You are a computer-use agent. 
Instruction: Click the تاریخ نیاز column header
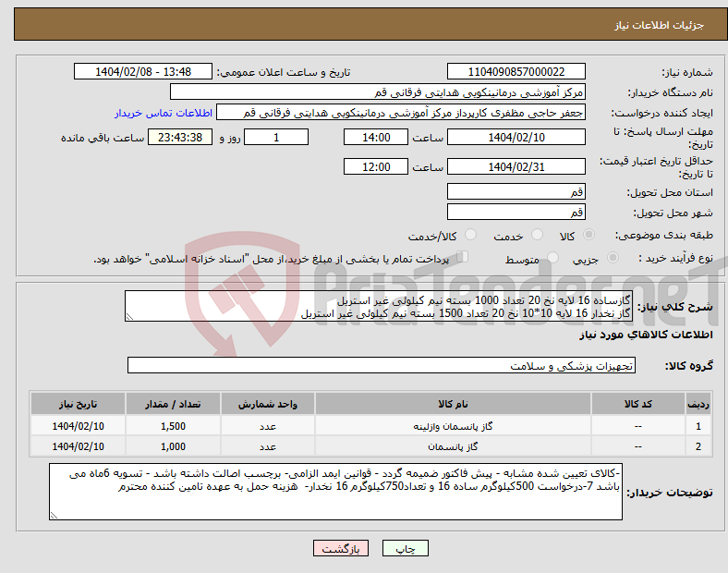[78, 404]
